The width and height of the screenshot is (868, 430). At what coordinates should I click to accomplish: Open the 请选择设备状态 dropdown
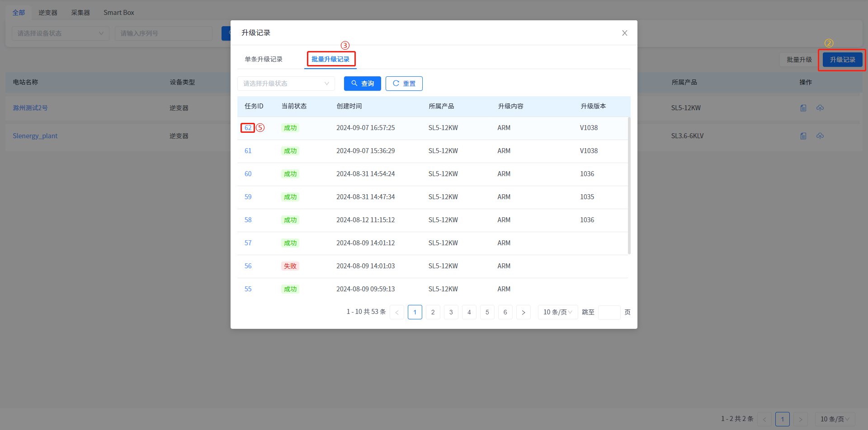(60, 33)
